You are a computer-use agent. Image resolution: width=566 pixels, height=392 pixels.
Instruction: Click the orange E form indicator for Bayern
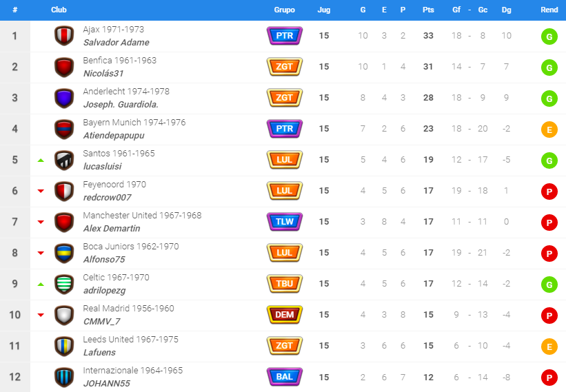pos(549,130)
